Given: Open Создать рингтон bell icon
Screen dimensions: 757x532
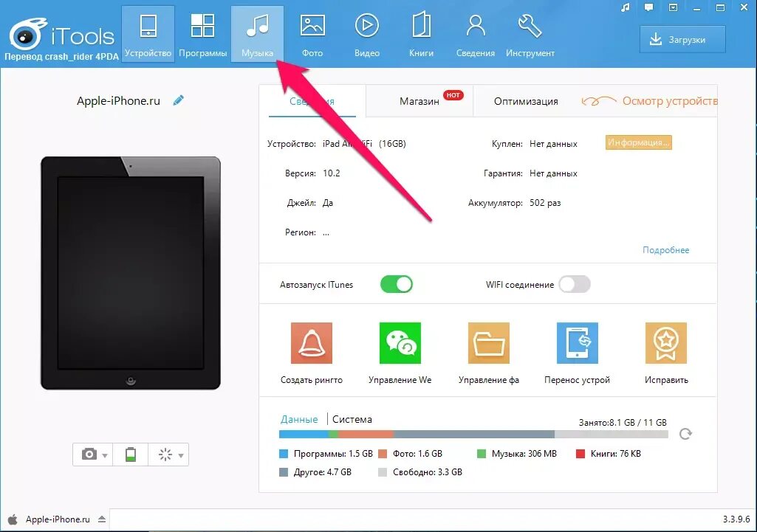Looking at the screenshot, I should click(x=312, y=343).
